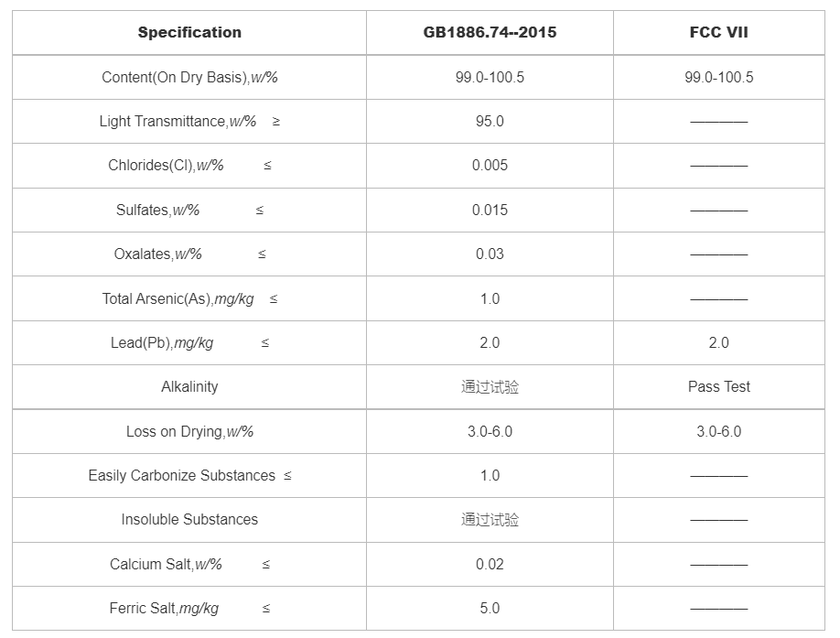Click the Total Arsenic(As) row label

189,298
